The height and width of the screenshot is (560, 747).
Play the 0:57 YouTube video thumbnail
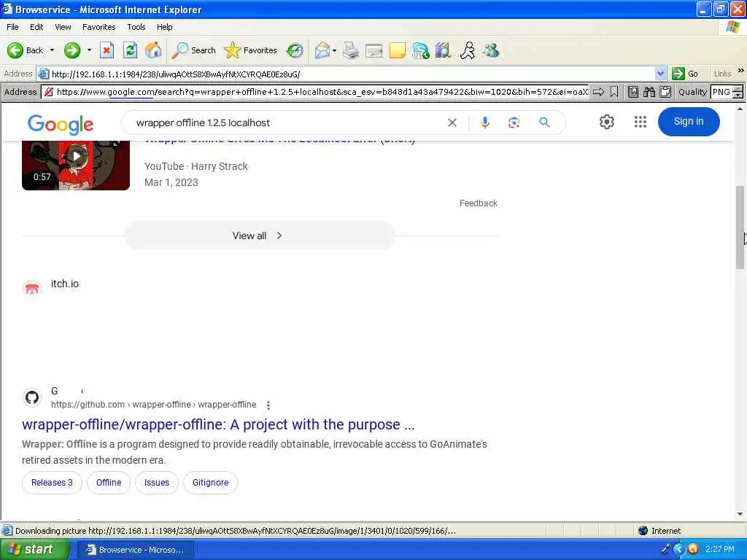[x=76, y=166]
